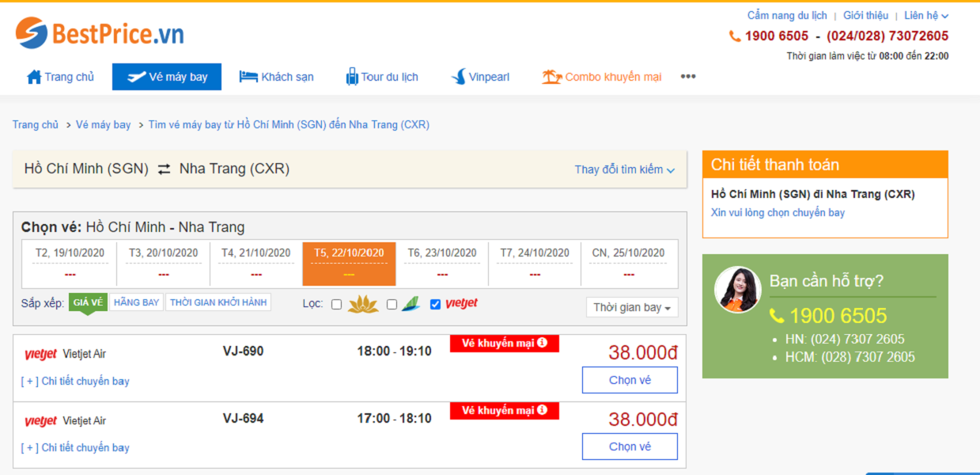Open the Thời gian bay dropdown
The height and width of the screenshot is (475, 980).
(632, 307)
